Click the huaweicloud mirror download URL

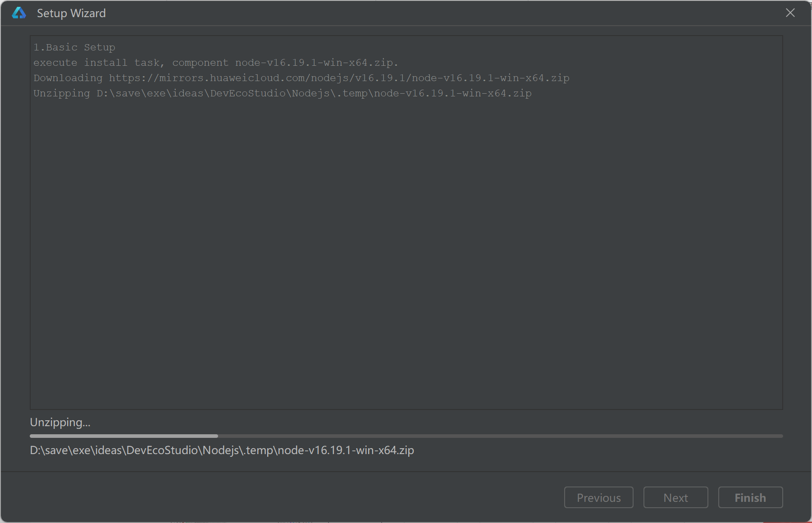(x=339, y=78)
